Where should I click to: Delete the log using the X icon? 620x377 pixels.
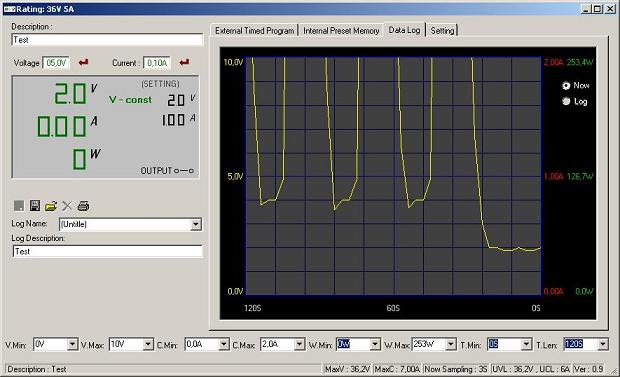pyautogui.click(x=67, y=206)
